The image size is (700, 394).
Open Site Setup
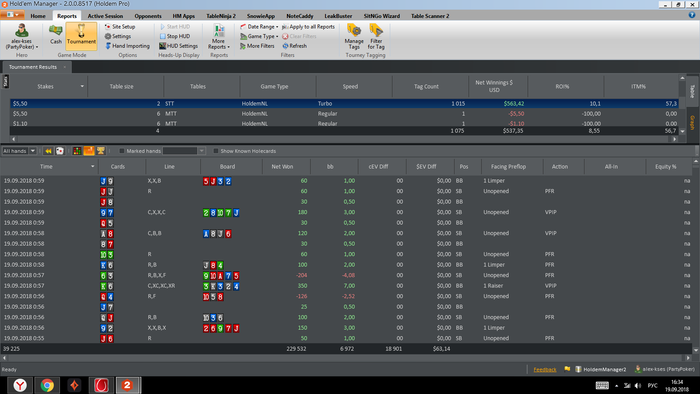(x=120, y=27)
